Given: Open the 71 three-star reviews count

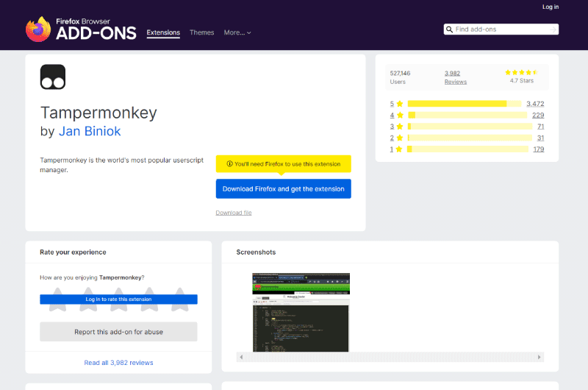Looking at the screenshot, I should click(x=541, y=127).
